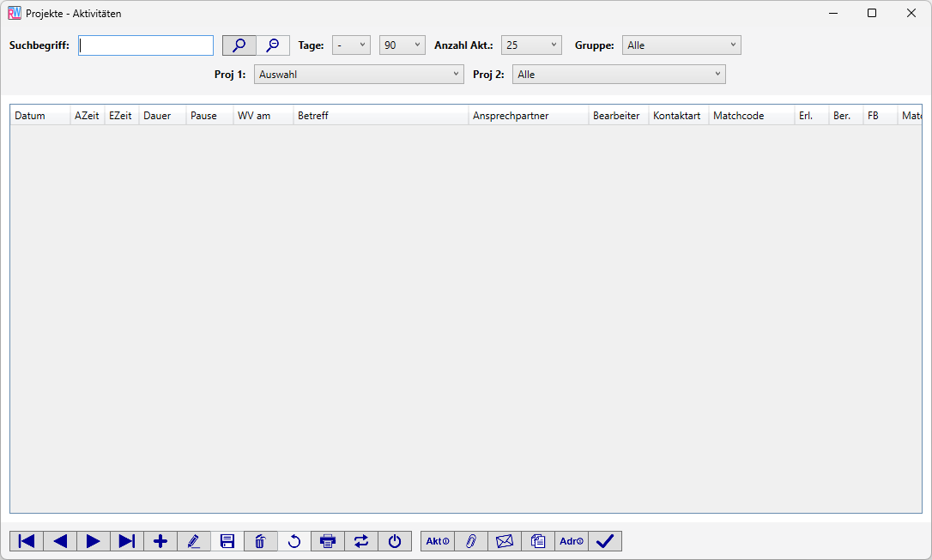Screen dimensions: 932x560
Task: Focus the Suchbegriff search field
Action: tap(146, 45)
